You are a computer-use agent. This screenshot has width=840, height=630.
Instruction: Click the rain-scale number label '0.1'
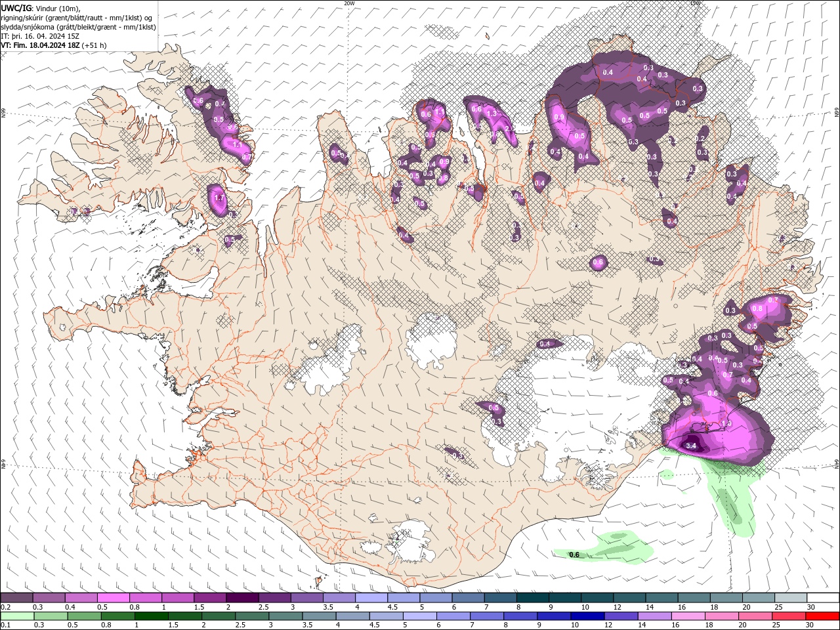(x=6, y=625)
